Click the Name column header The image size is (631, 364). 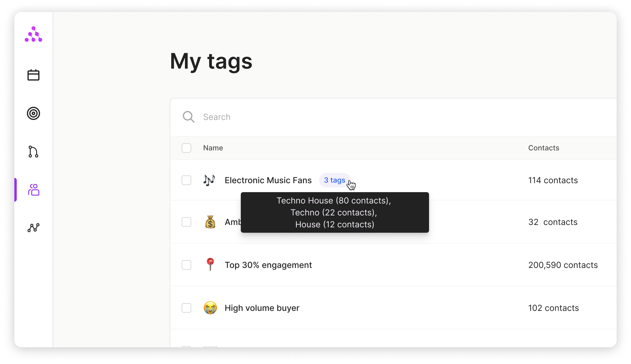(213, 148)
